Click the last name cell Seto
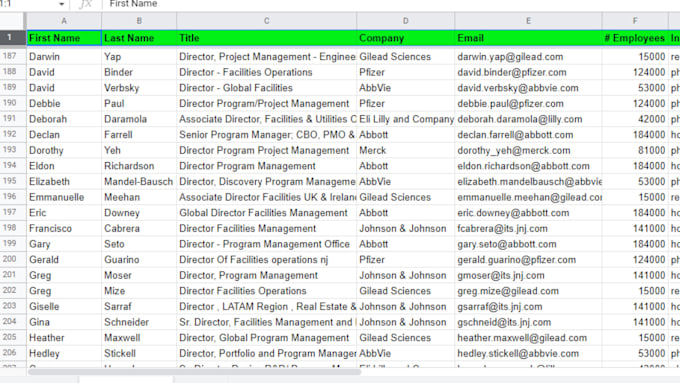Viewport: 680px width, 383px height. (x=139, y=244)
